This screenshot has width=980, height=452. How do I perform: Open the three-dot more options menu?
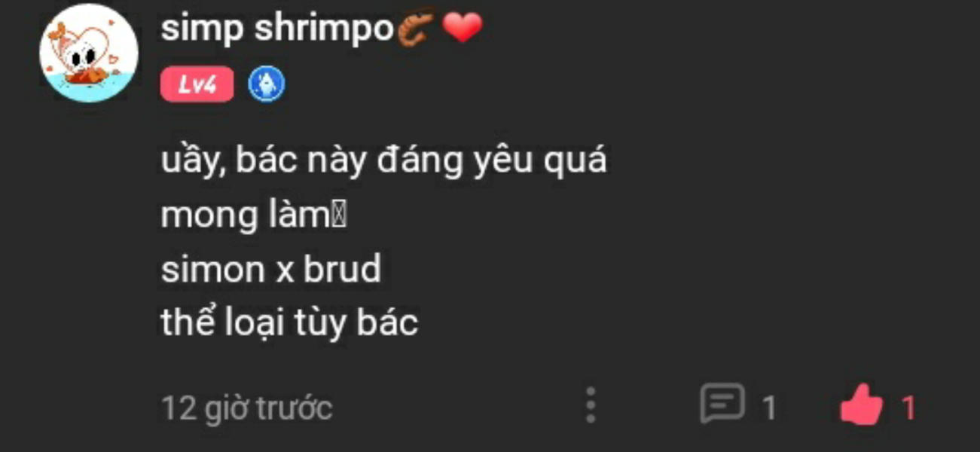[591, 405]
